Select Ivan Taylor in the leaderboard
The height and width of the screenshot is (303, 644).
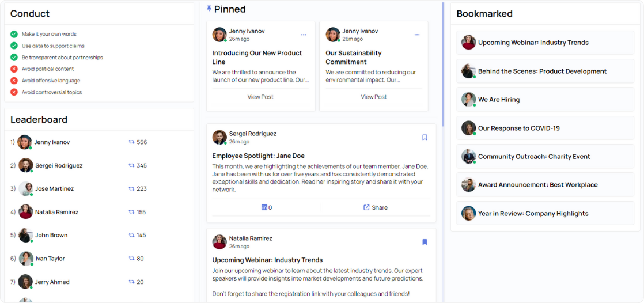point(50,259)
